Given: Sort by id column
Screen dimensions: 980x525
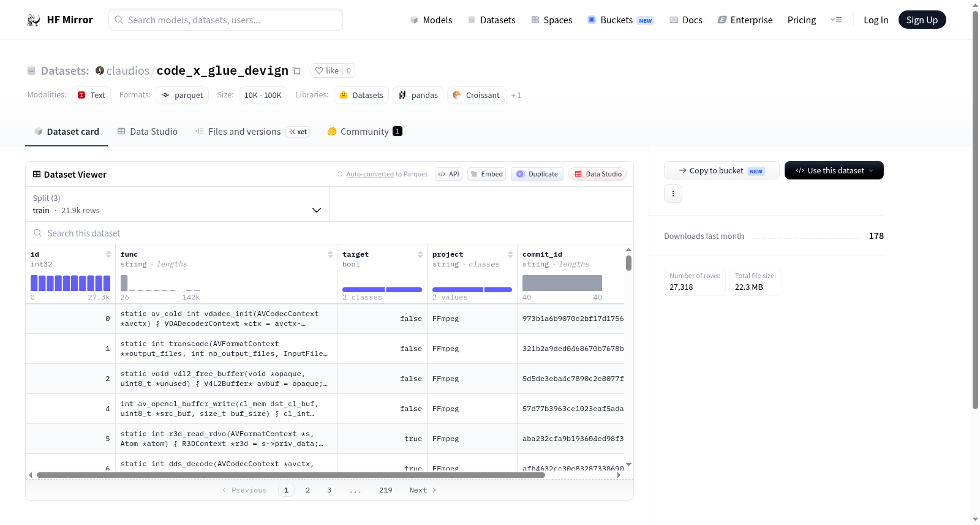Looking at the screenshot, I should coord(108,254).
